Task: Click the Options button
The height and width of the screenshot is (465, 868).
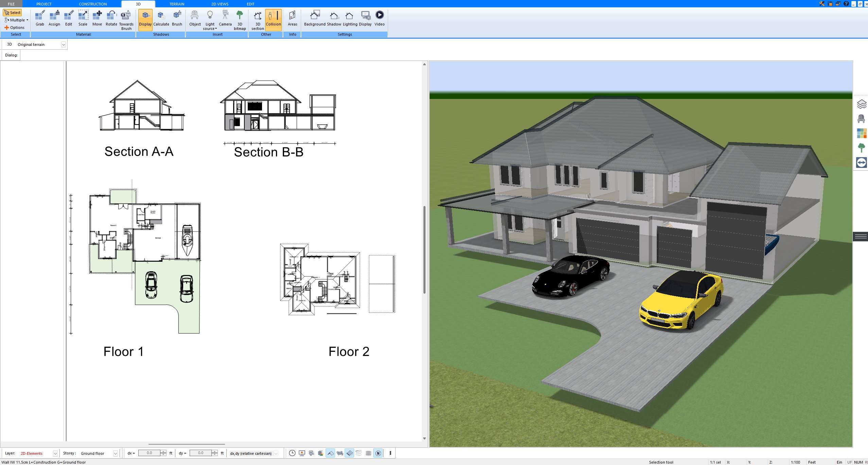Action: point(14,28)
